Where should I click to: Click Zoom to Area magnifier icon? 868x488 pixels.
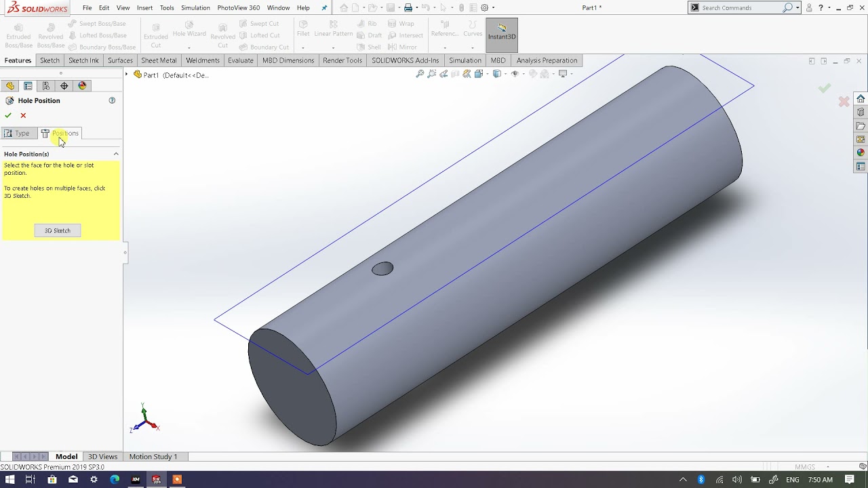click(432, 74)
